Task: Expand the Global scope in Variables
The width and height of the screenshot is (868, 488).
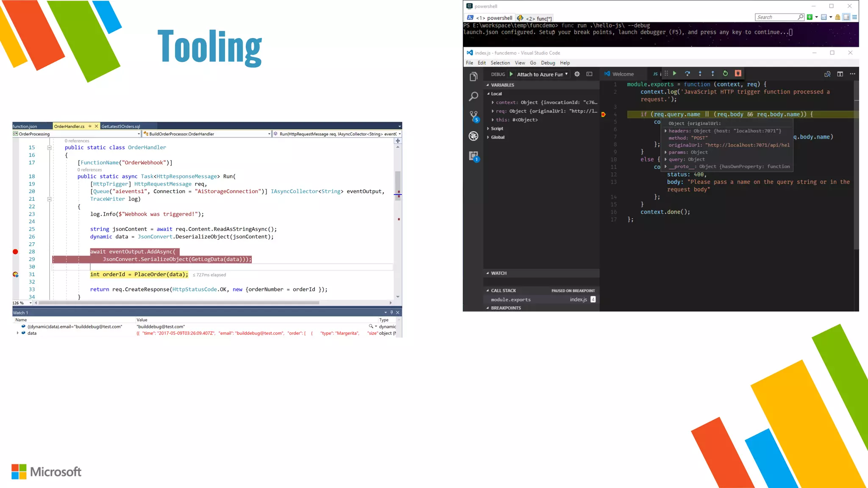Action: click(x=488, y=137)
